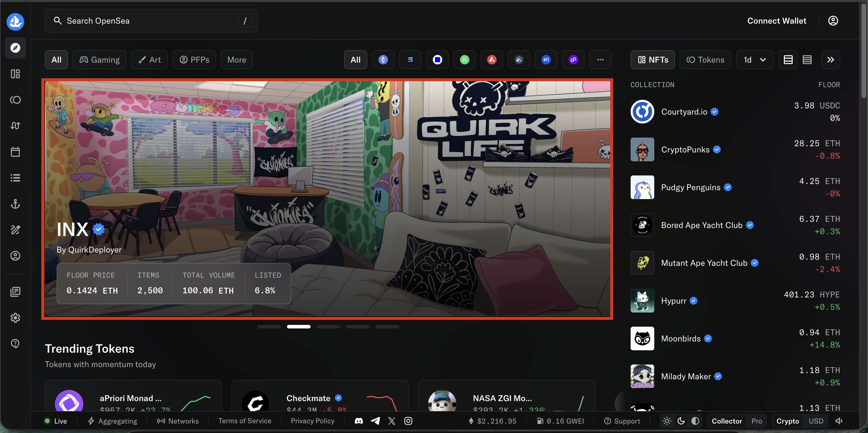Click the Connect Wallet button
Image resolution: width=868 pixels, height=433 pixels.
point(776,21)
